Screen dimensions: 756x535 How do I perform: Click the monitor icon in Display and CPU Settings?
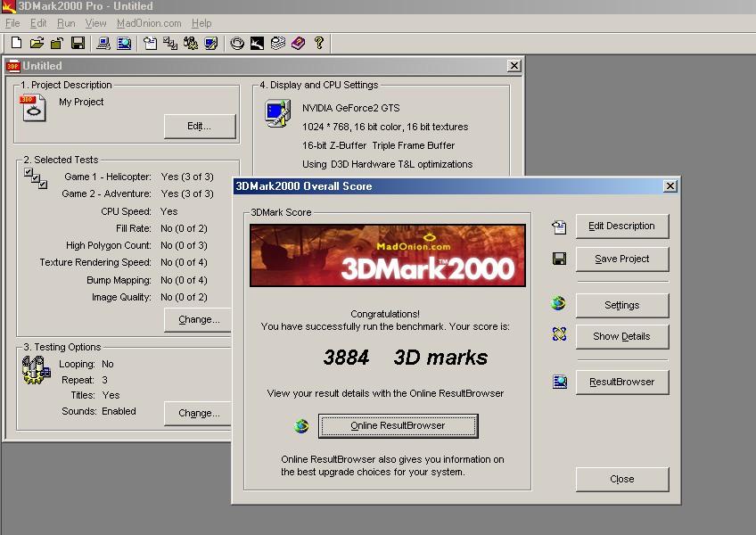(x=278, y=113)
